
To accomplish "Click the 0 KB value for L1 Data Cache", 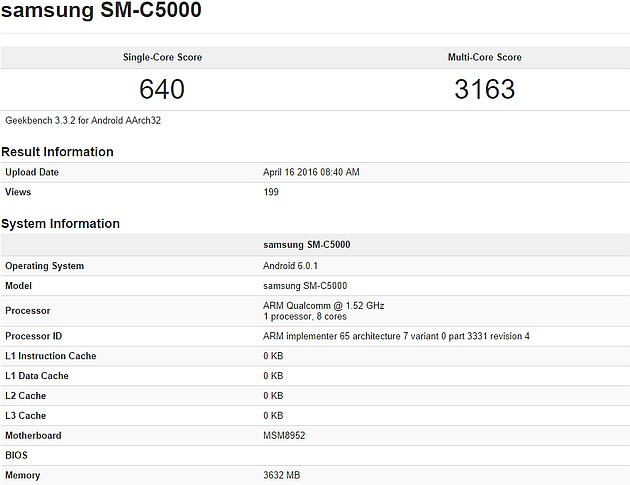I will click(273, 376).
